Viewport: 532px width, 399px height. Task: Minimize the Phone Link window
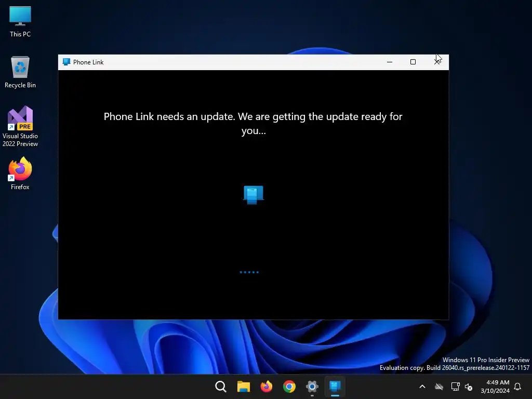point(390,62)
